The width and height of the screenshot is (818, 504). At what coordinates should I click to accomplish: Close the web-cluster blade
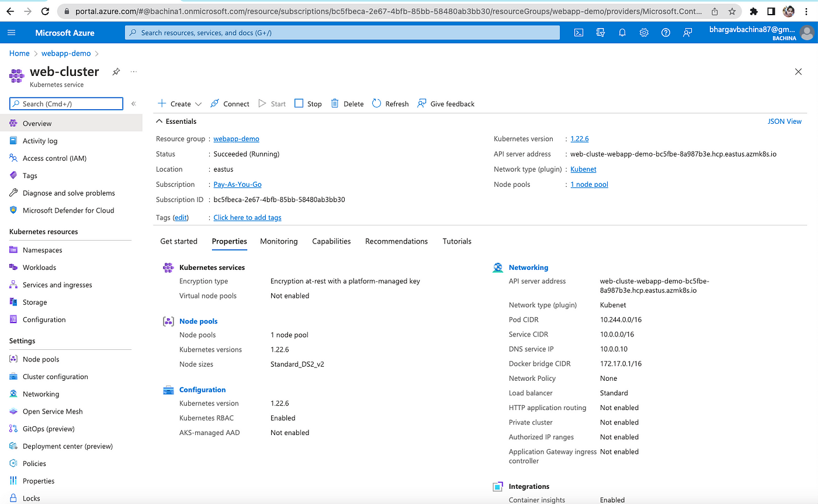pos(798,72)
